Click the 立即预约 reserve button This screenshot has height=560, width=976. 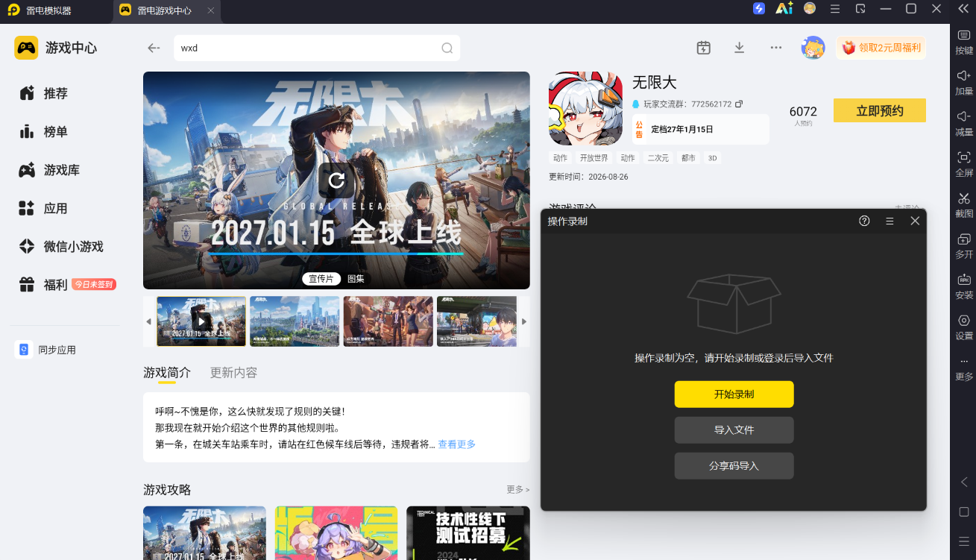(880, 110)
